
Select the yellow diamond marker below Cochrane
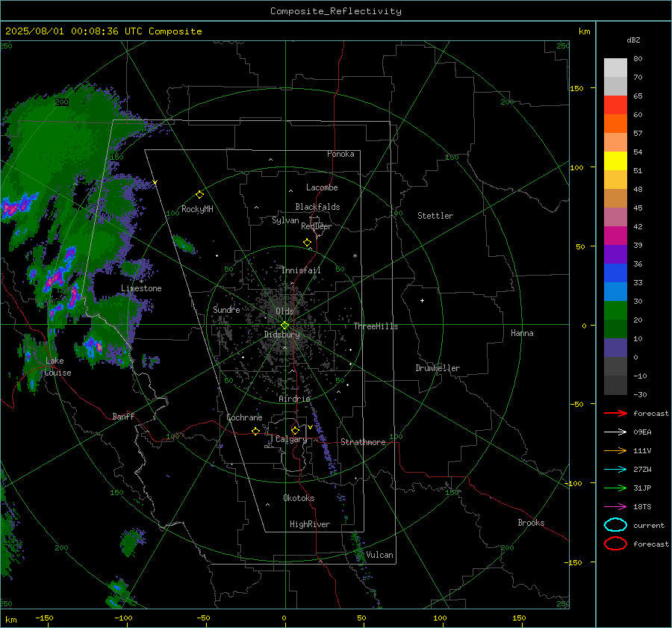point(256,432)
